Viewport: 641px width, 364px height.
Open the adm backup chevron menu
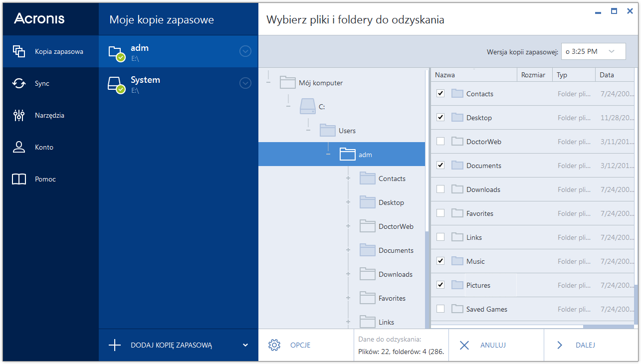245,51
